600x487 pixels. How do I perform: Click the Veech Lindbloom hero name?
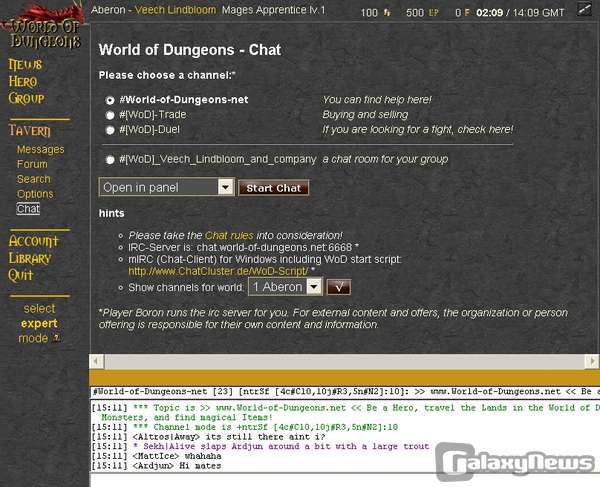pos(176,10)
